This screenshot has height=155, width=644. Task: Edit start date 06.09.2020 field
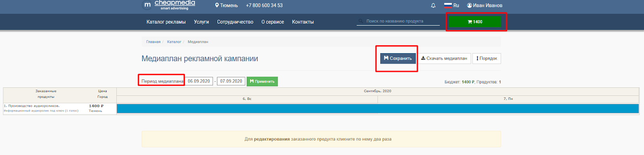(x=199, y=81)
